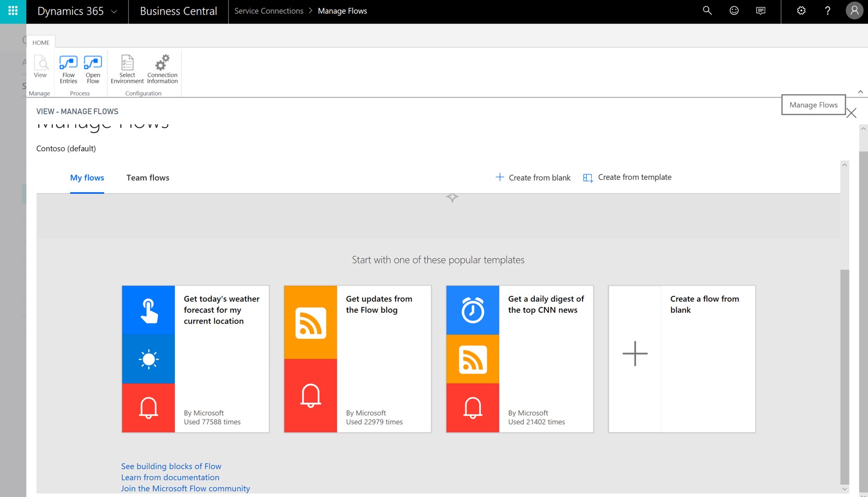Open Join the Microsoft Flow community link
This screenshot has height=497, width=868.
pyautogui.click(x=185, y=488)
